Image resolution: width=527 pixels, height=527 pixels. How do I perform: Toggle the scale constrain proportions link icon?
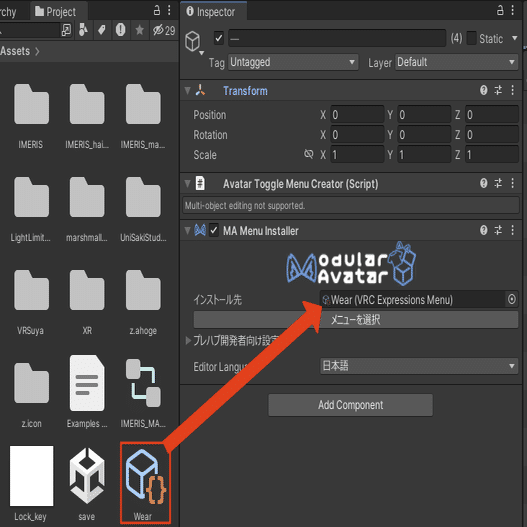point(309,154)
